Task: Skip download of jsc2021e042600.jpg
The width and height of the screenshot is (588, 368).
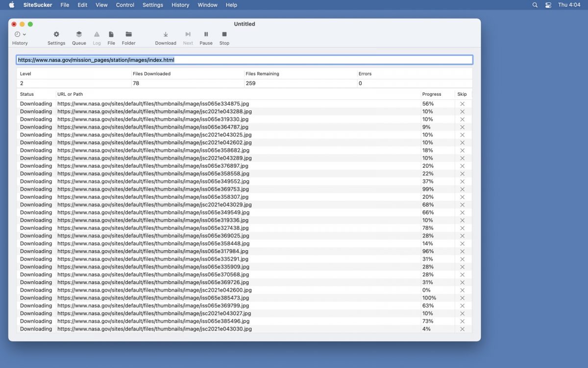Action: pos(462,290)
